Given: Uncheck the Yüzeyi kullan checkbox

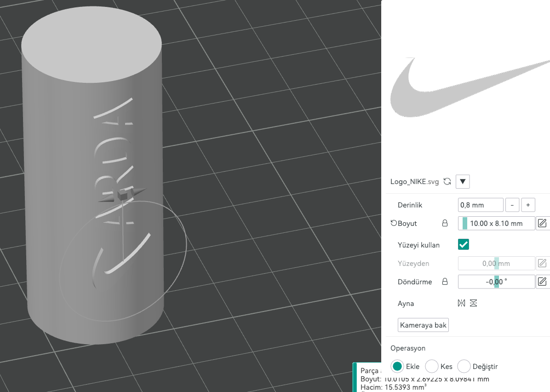Looking at the screenshot, I should [464, 245].
